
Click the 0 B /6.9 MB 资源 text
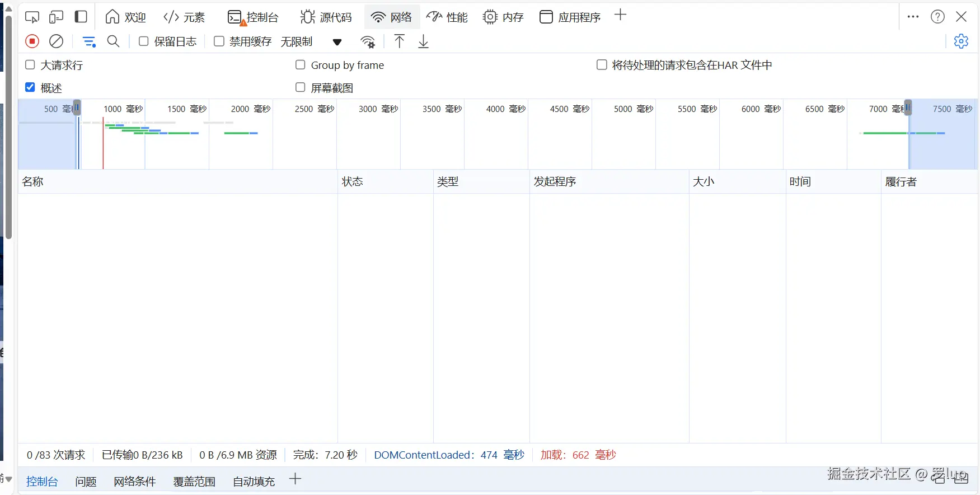tap(238, 455)
